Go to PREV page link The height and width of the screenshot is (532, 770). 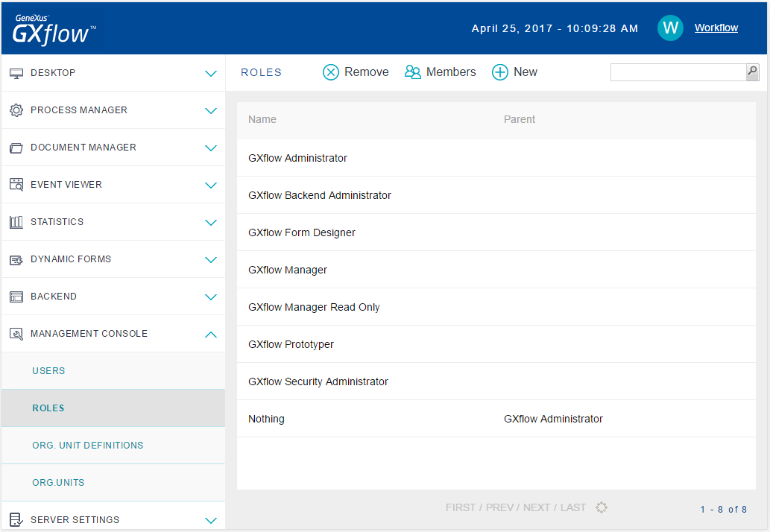tap(500, 507)
